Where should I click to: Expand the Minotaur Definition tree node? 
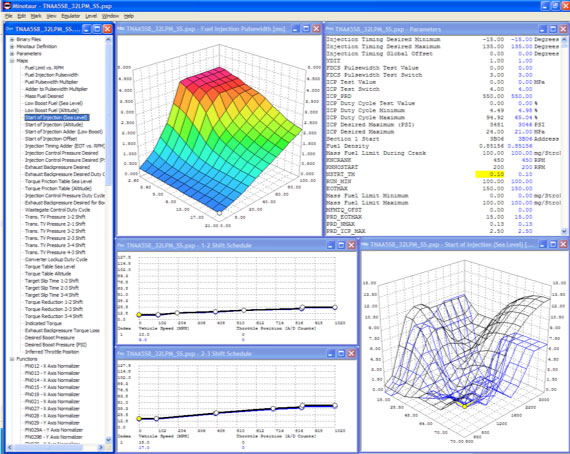click(x=12, y=47)
